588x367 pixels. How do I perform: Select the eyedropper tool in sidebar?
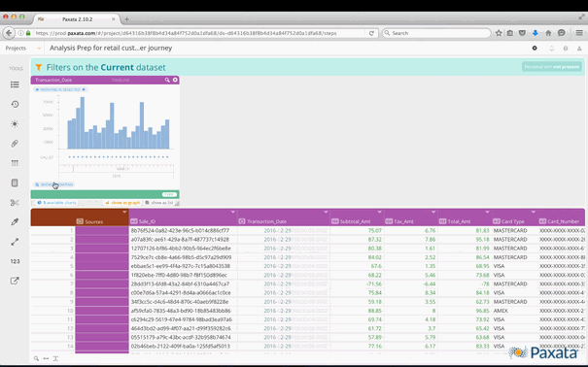15,222
